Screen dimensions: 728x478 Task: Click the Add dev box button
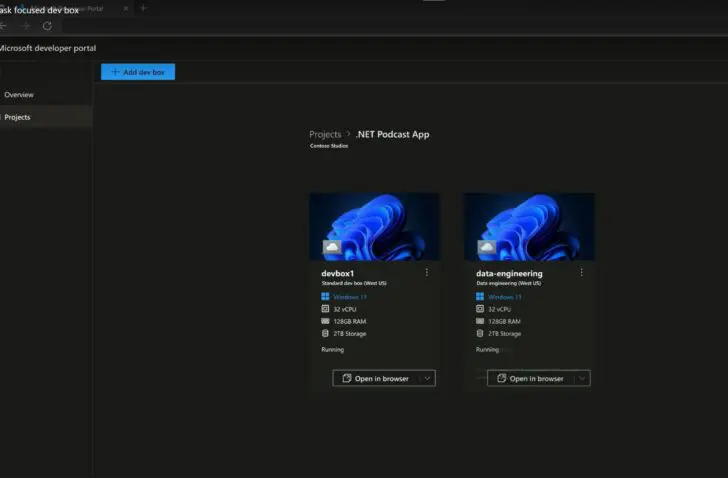click(138, 72)
